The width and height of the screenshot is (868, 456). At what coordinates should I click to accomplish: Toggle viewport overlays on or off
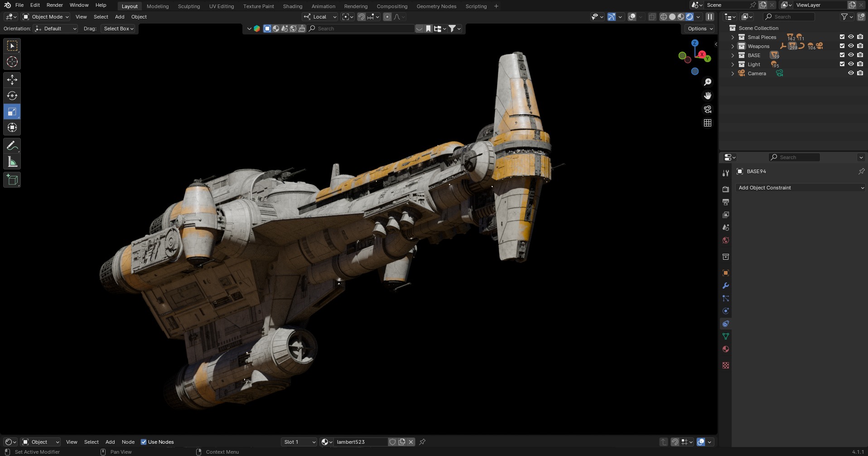[632, 17]
